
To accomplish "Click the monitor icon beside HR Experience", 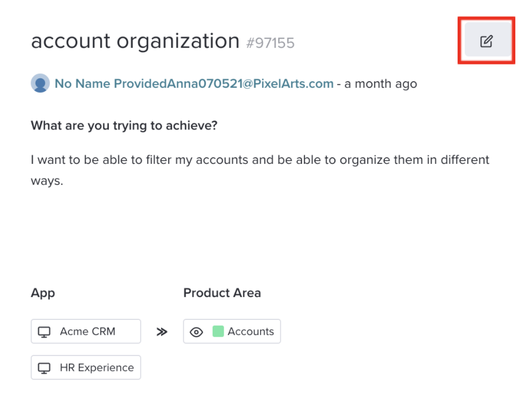I will (x=44, y=368).
